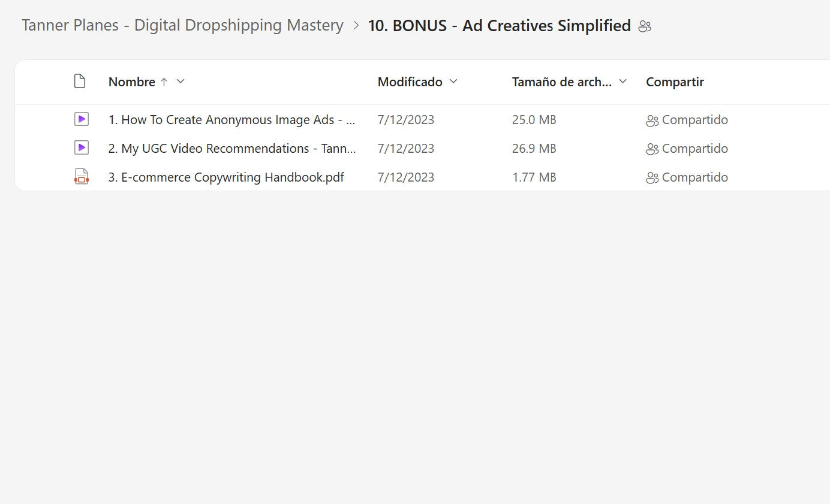Open "1. How To Create Anonymous Image Ads" file name
This screenshot has height=504, width=830.
click(231, 120)
